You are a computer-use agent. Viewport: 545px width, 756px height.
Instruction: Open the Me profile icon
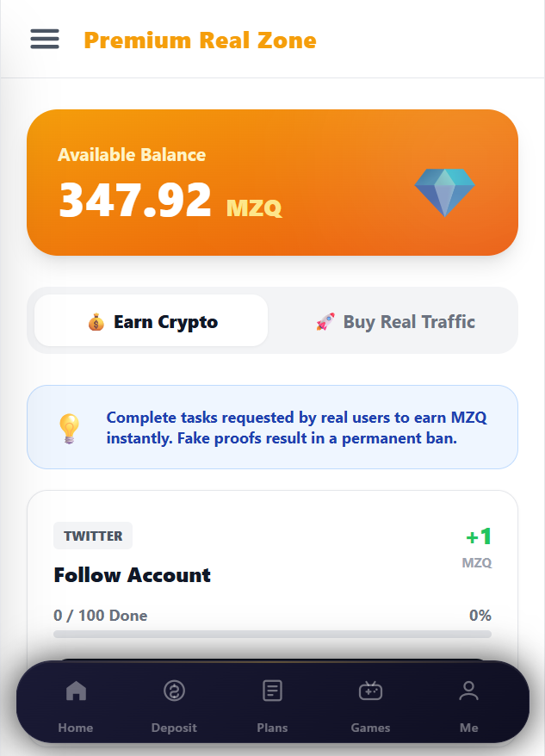pos(468,691)
